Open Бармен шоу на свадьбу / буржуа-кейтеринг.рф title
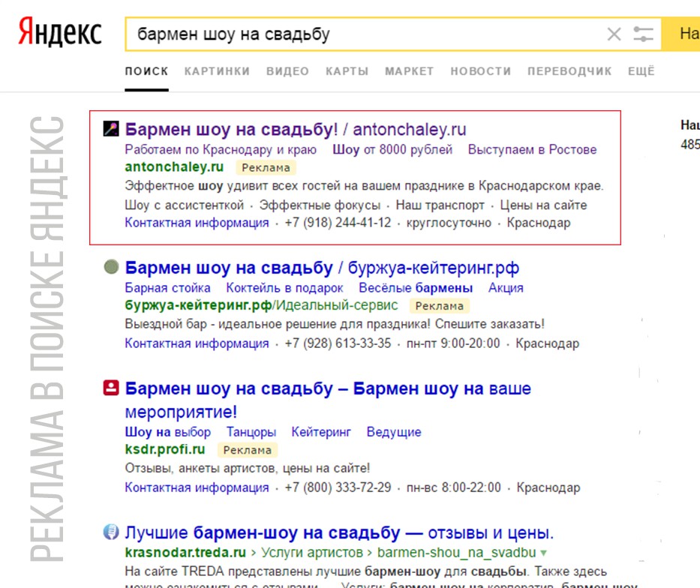 click(x=322, y=268)
